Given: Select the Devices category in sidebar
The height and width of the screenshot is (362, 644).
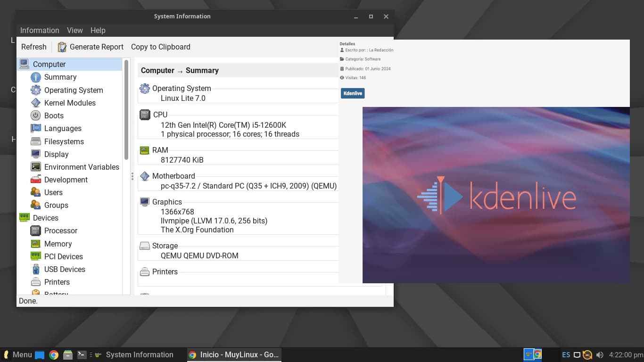Looking at the screenshot, I should coord(46,218).
